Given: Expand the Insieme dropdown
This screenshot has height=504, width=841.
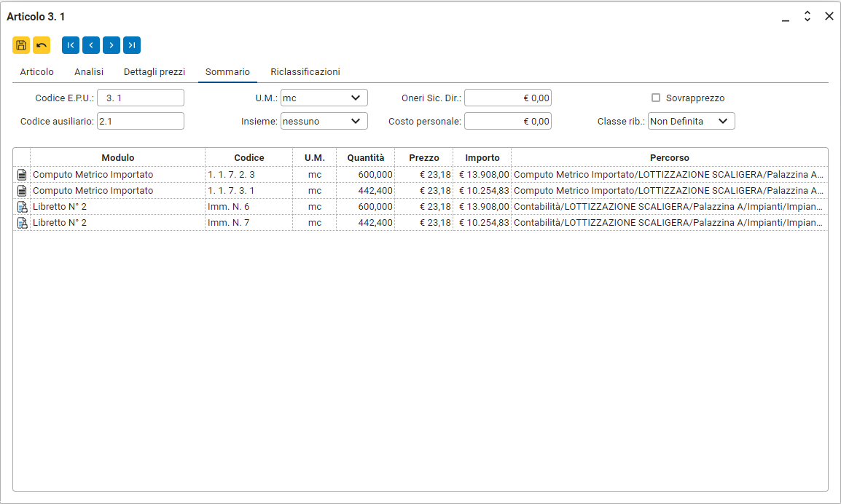Looking at the screenshot, I should point(324,121).
